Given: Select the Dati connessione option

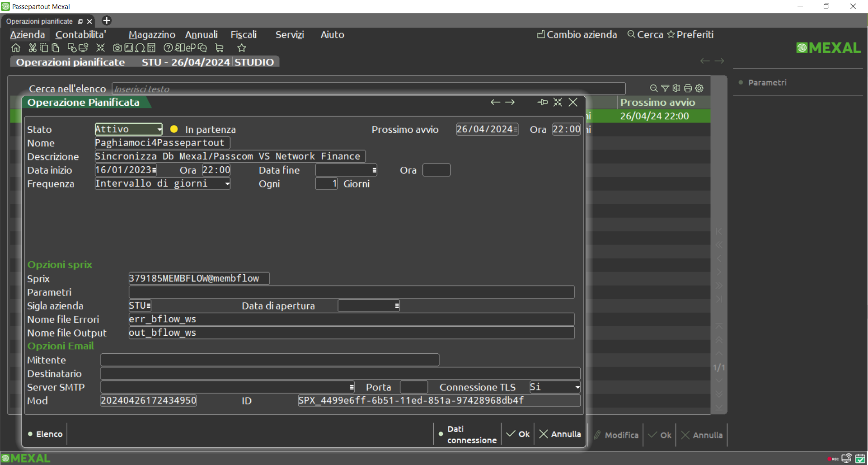Looking at the screenshot, I should (x=468, y=434).
